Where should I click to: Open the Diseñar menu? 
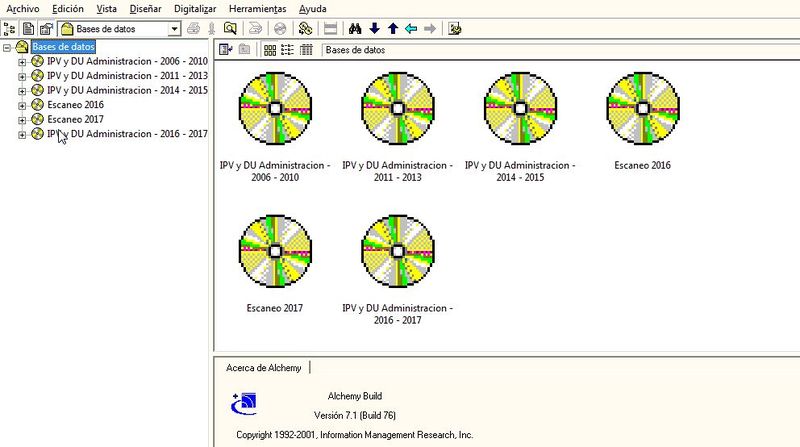(x=145, y=9)
